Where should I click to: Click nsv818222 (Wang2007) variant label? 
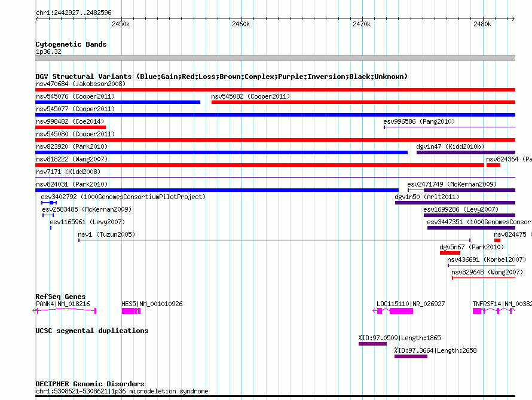click(72, 159)
